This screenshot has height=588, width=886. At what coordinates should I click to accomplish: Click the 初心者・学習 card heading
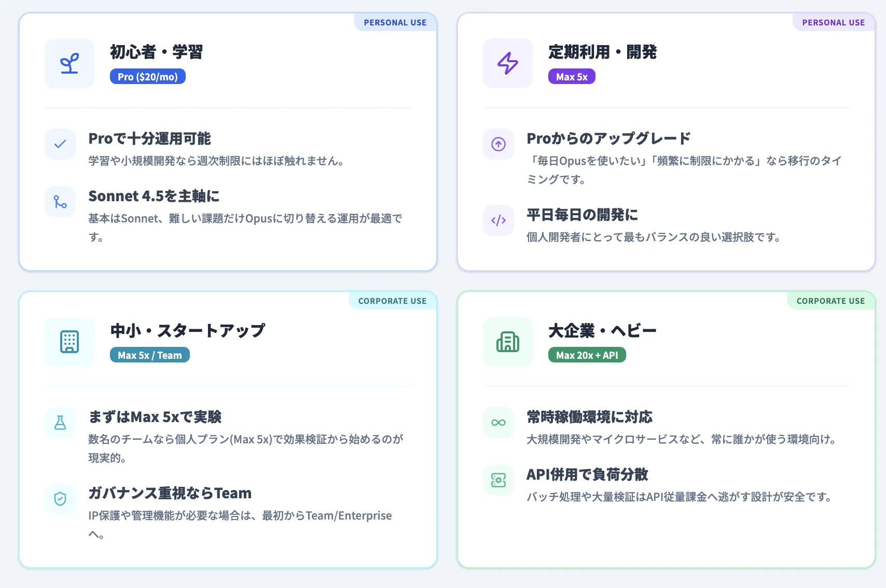click(156, 52)
